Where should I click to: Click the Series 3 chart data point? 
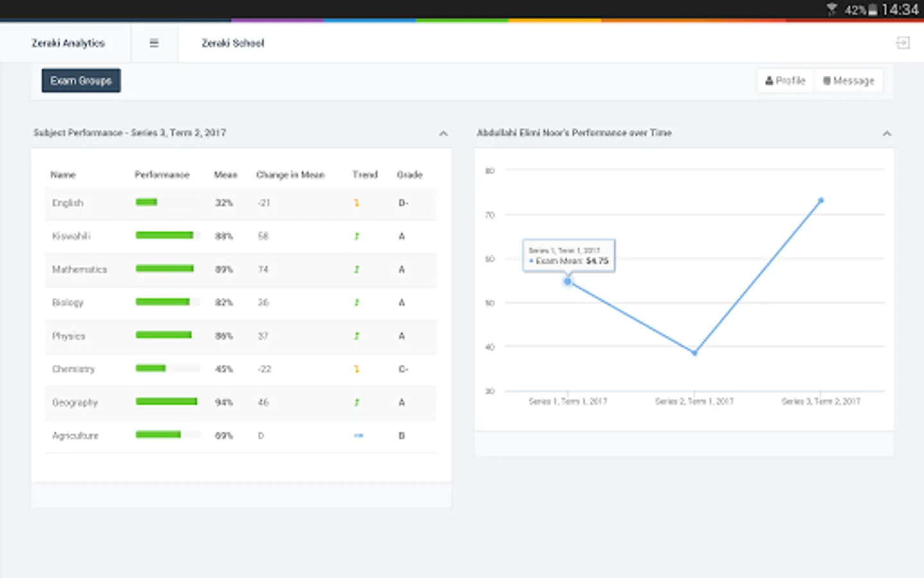(821, 200)
